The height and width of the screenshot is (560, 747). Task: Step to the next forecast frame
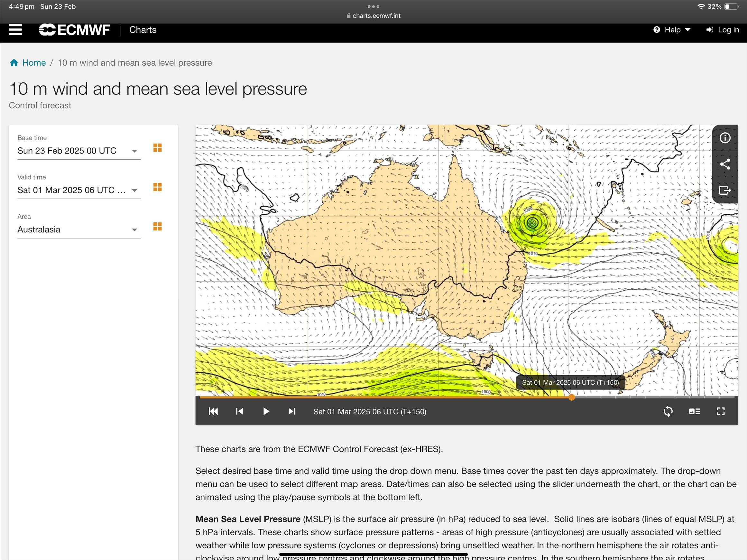(x=292, y=411)
